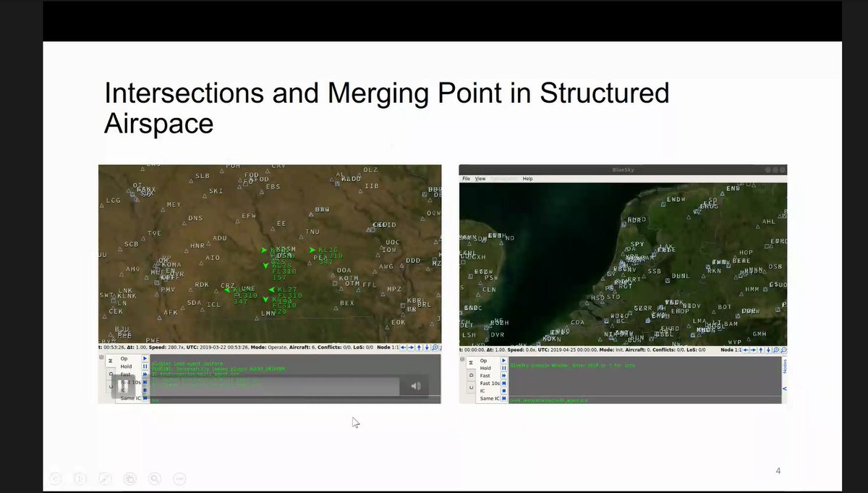This screenshot has height=493, width=868.
Task: Click the BlueSky title bar of right window
Action: (x=623, y=170)
